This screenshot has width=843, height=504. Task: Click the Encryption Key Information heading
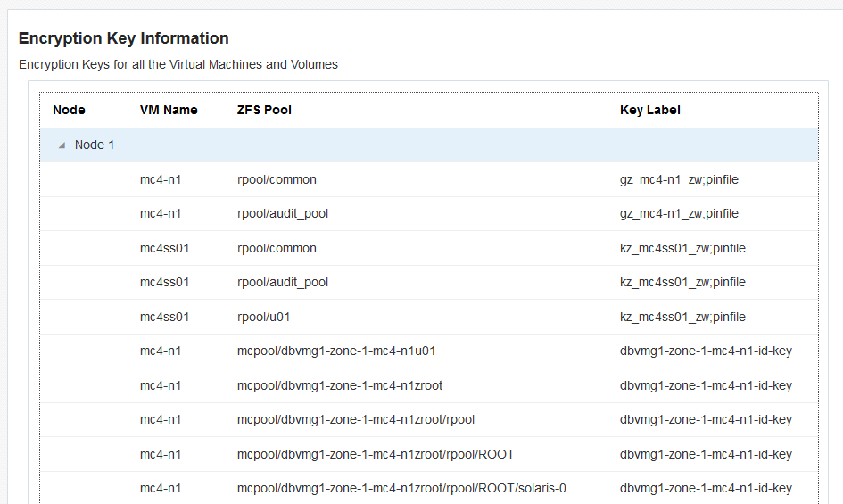pyautogui.click(x=124, y=38)
